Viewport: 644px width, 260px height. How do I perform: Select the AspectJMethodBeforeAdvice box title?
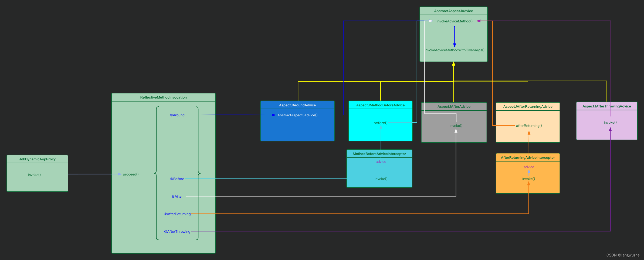(x=380, y=105)
